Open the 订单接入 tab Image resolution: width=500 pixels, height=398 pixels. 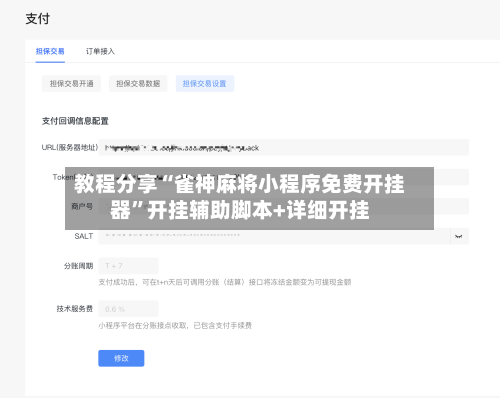click(x=100, y=51)
